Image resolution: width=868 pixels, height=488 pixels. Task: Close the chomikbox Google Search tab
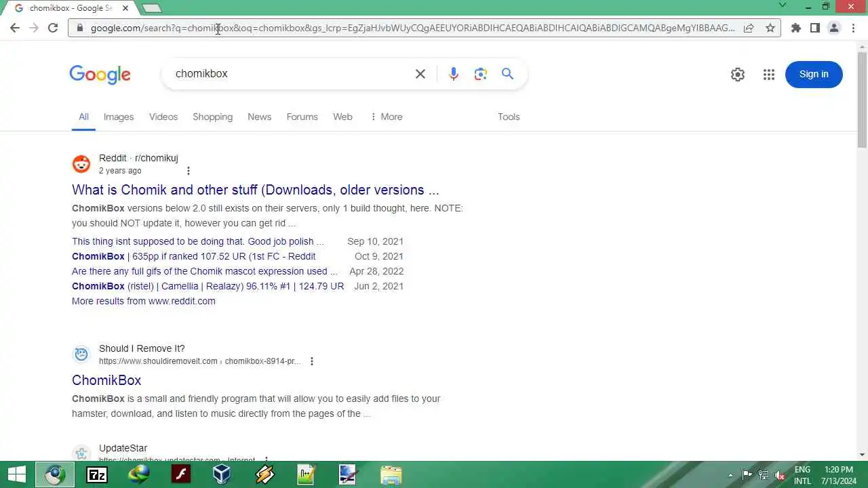(125, 8)
